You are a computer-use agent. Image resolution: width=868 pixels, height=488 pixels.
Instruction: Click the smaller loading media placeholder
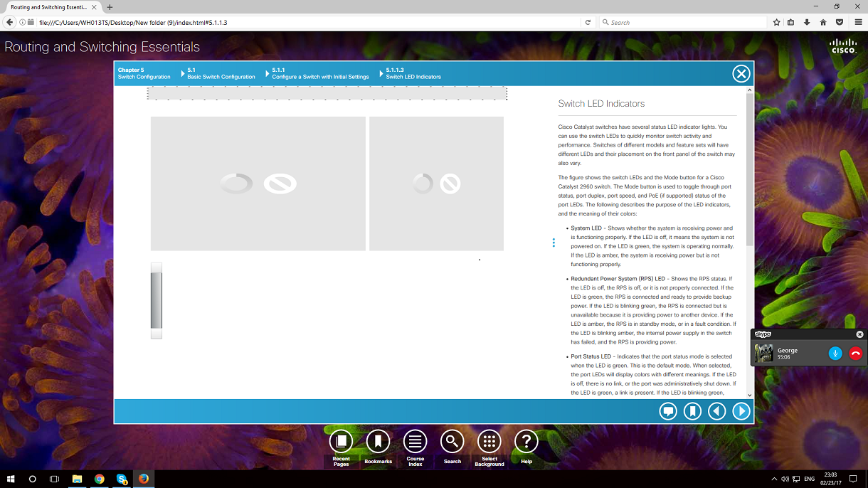coord(436,184)
